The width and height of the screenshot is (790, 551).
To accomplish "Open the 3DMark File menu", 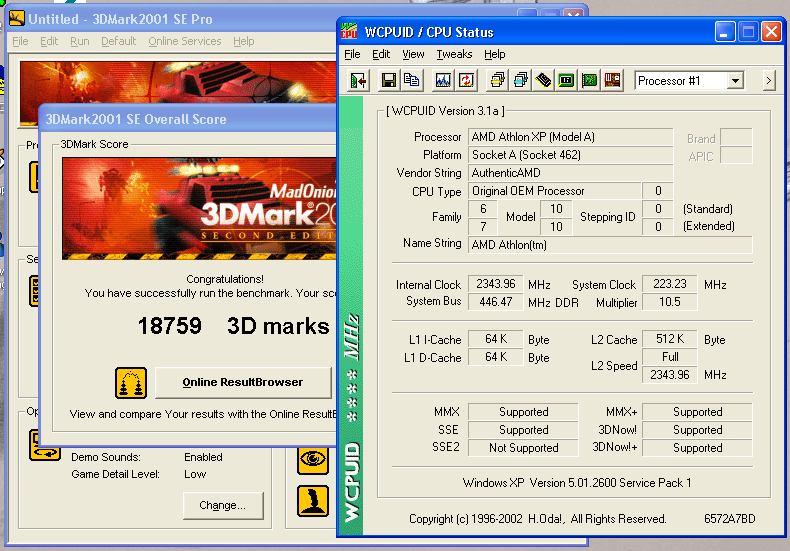I will [20, 41].
